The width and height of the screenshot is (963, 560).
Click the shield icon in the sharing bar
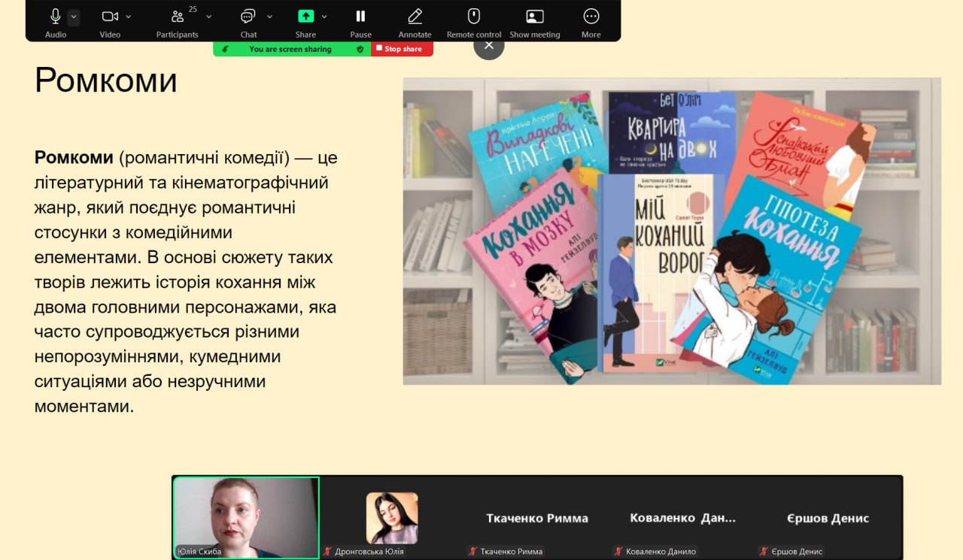point(360,49)
